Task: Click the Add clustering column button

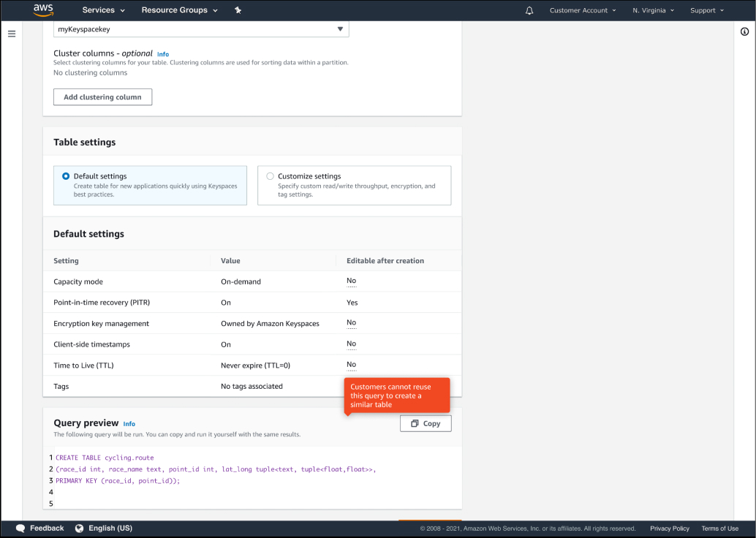Action: click(x=102, y=96)
